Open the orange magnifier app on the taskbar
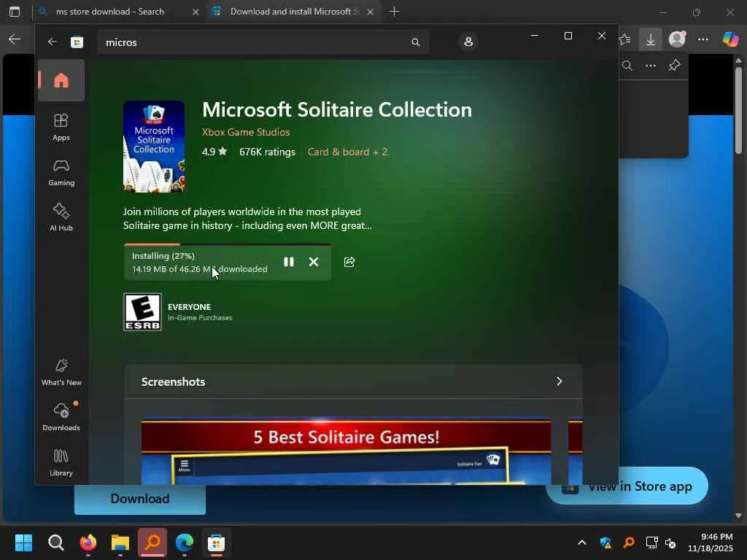Screen dimensions: 747x560 click(152, 542)
